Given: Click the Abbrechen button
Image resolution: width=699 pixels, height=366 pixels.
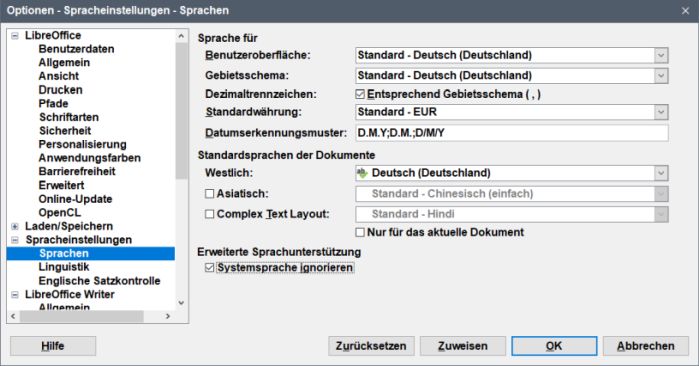Looking at the screenshot, I should (646, 346).
